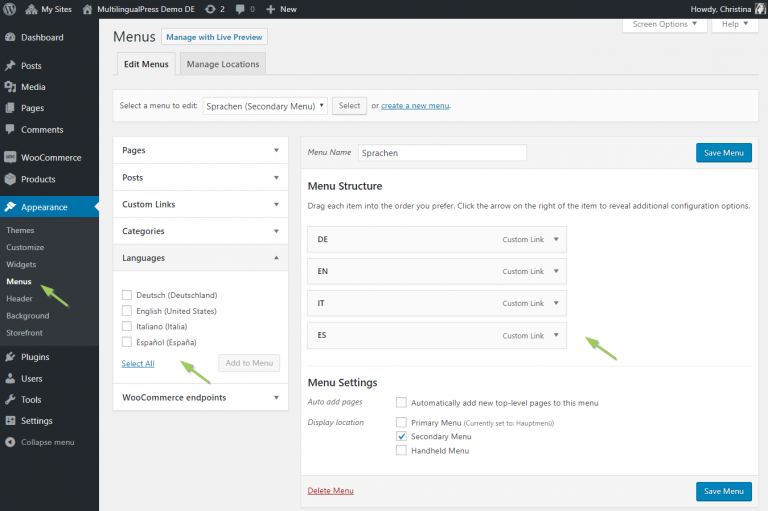The width and height of the screenshot is (768, 511).
Task: Open the WooCommerce icon in sidebar
Action: pos(10,158)
